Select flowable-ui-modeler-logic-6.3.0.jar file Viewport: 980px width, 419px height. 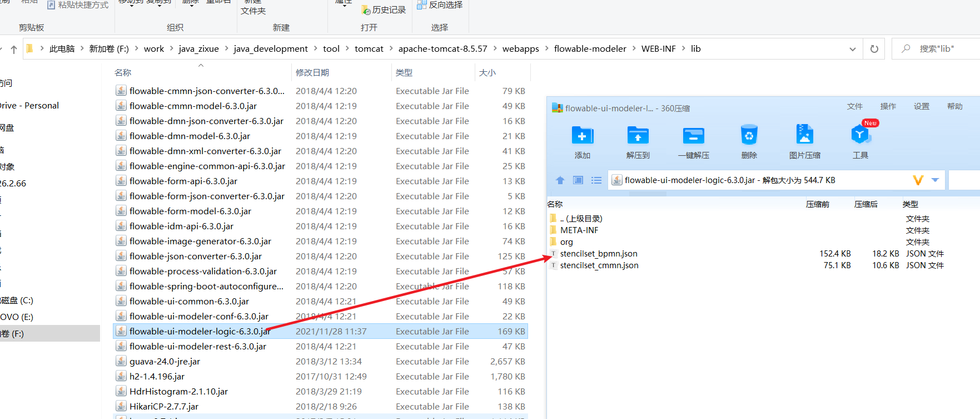coord(320,332)
